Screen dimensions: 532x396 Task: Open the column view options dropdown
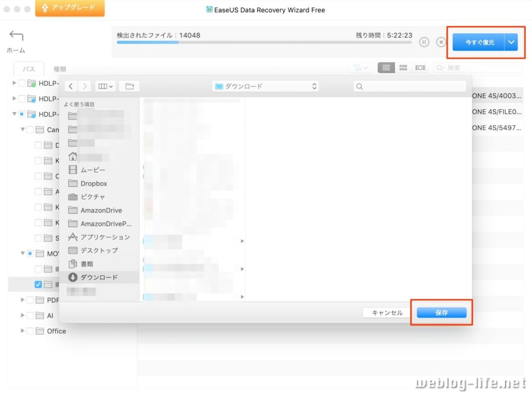coord(105,87)
